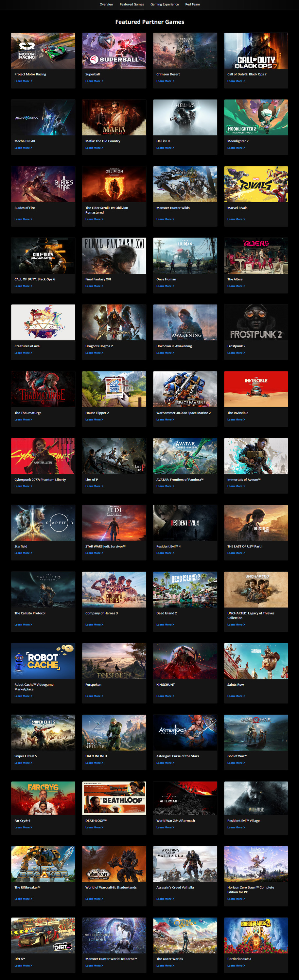
Task: Click Learn More under Hell is Us
Action: click(x=165, y=148)
